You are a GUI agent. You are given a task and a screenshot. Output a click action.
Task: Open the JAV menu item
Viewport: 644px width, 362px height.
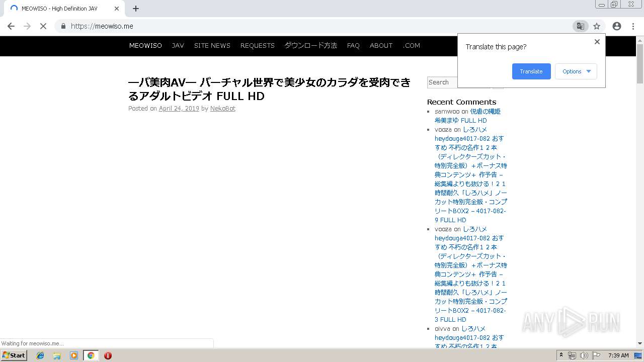coord(178,45)
